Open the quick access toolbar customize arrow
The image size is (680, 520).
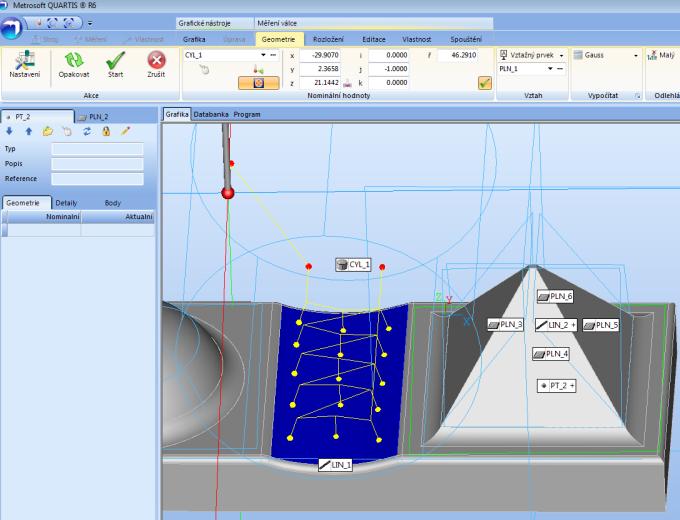[90, 23]
